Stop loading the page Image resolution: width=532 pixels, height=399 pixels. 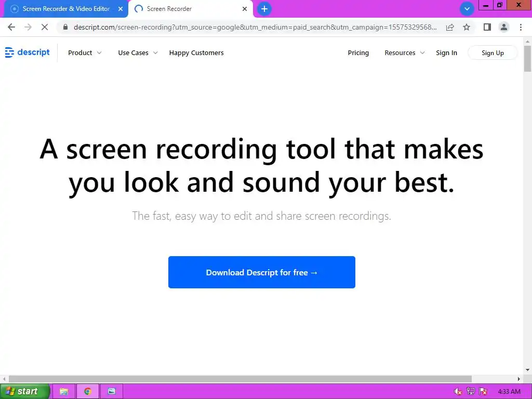(x=45, y=27)
